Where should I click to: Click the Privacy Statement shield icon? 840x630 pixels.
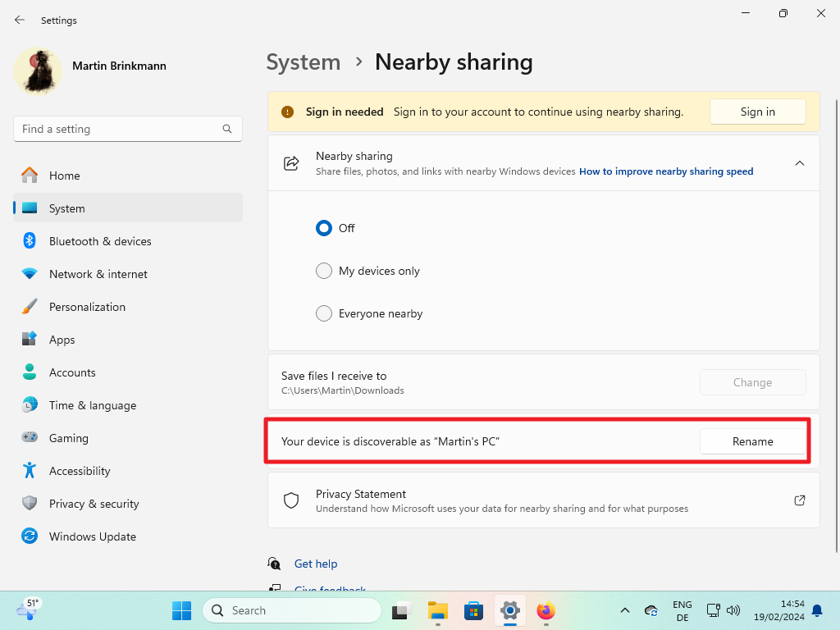291,500
